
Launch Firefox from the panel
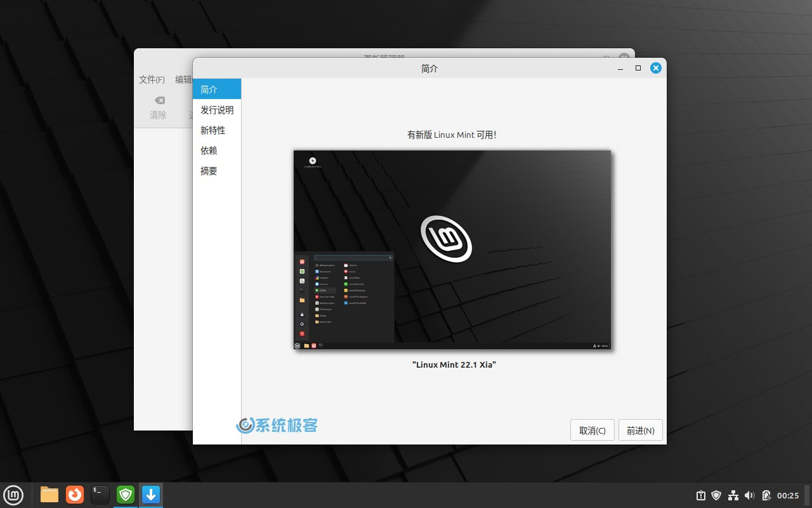tap(75, 495)
